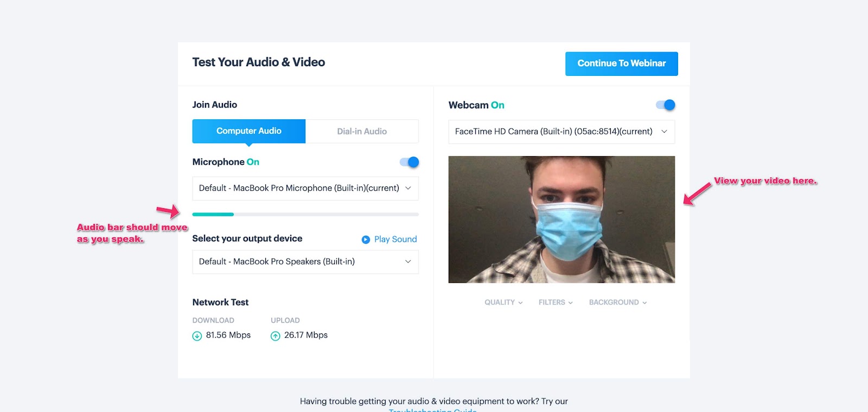Click the UPLOAD label
The height and width of the screenshot is (412, 868).
click(285, 320)
